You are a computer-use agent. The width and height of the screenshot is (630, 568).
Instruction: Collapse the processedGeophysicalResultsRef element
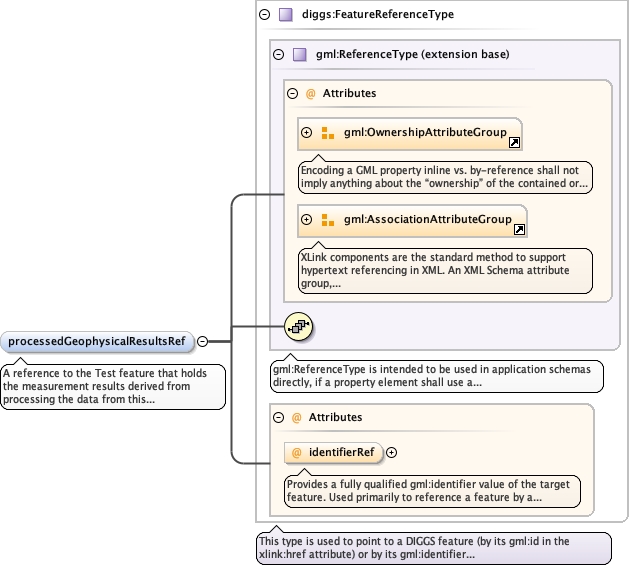[202, 341]
